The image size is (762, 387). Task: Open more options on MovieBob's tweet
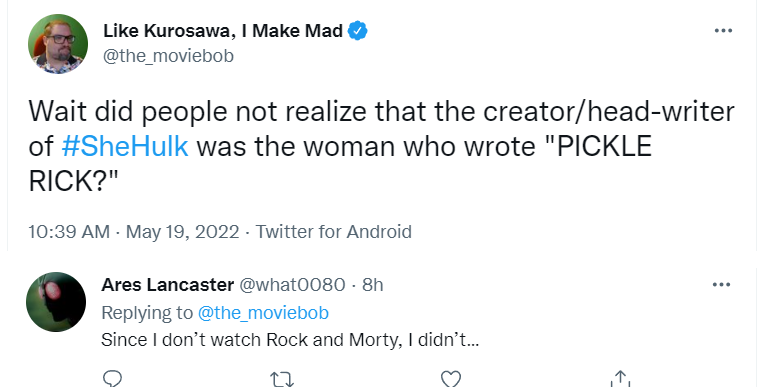[723, 31]
